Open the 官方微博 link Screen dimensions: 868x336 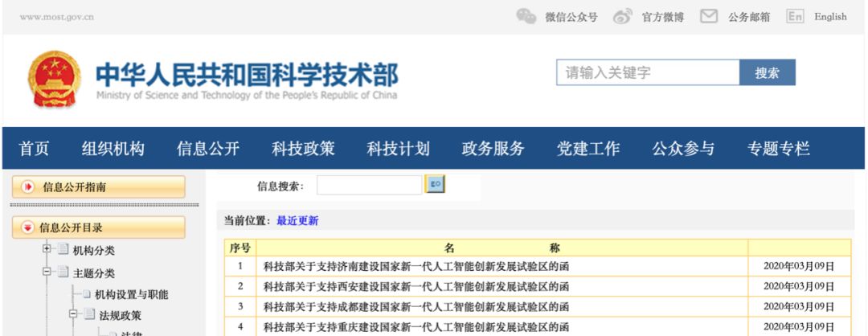[662, 17]
